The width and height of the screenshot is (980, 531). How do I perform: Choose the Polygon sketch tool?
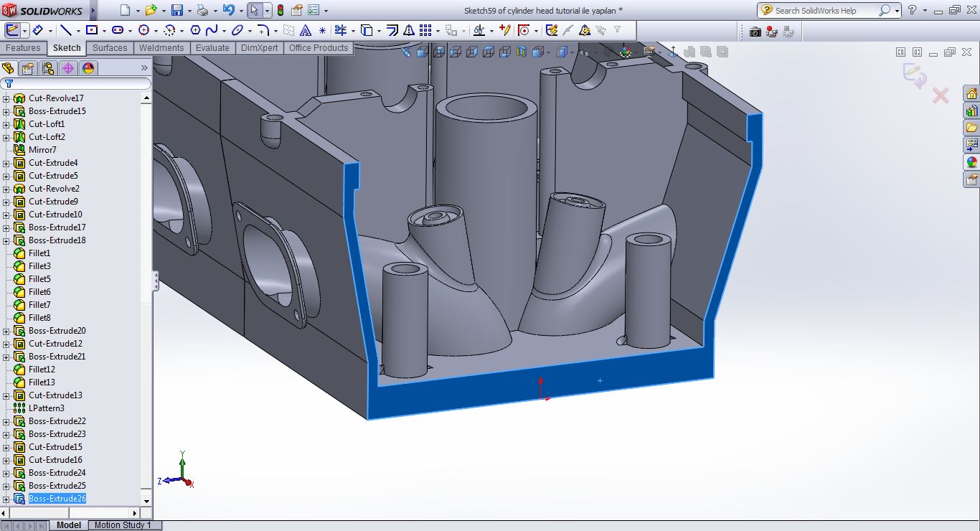[195, 30]
